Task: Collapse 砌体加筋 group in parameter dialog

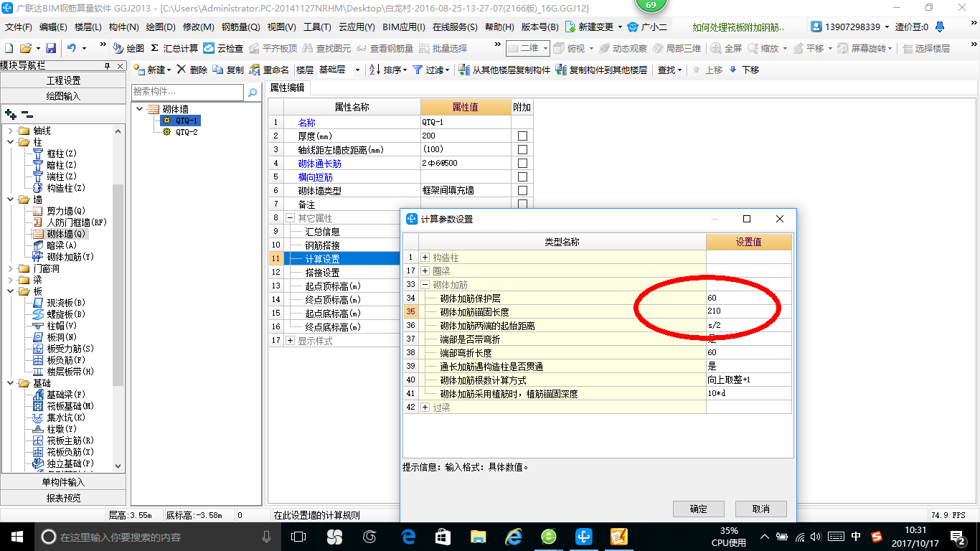Action: [x=425, y=284]
